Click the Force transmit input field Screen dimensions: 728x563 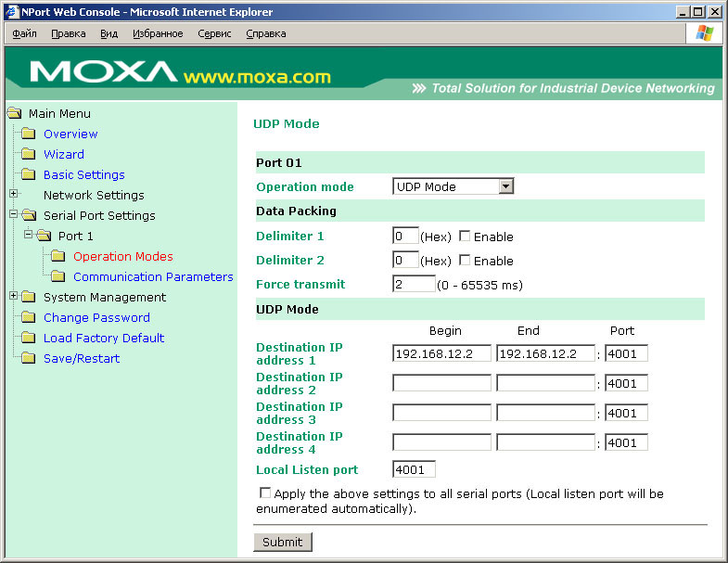414,284
